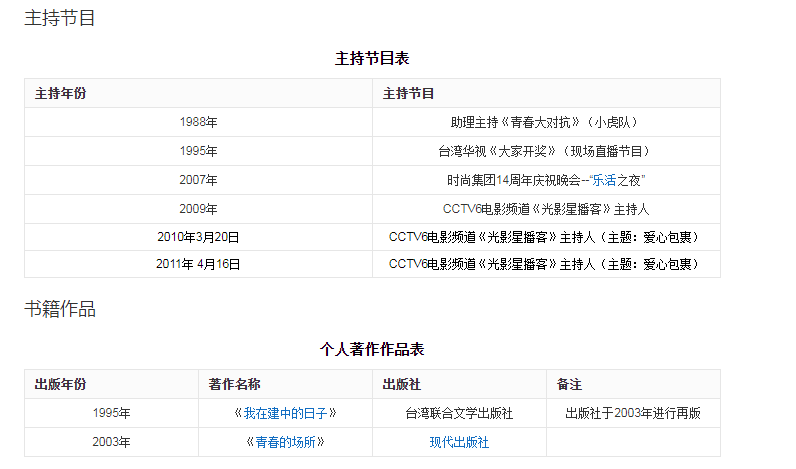Click the 2011年 4月16日 date cell

pos(198,264)
